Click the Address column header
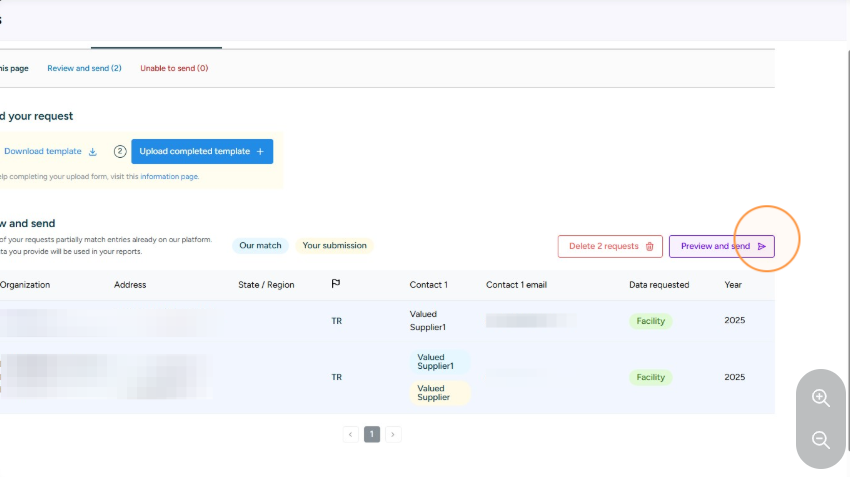 pos(130,285)
